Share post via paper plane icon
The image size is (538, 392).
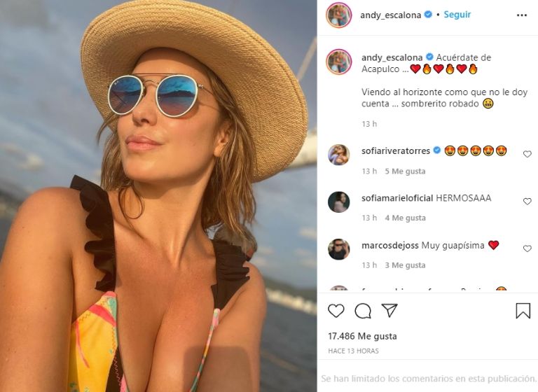point(389,310)
